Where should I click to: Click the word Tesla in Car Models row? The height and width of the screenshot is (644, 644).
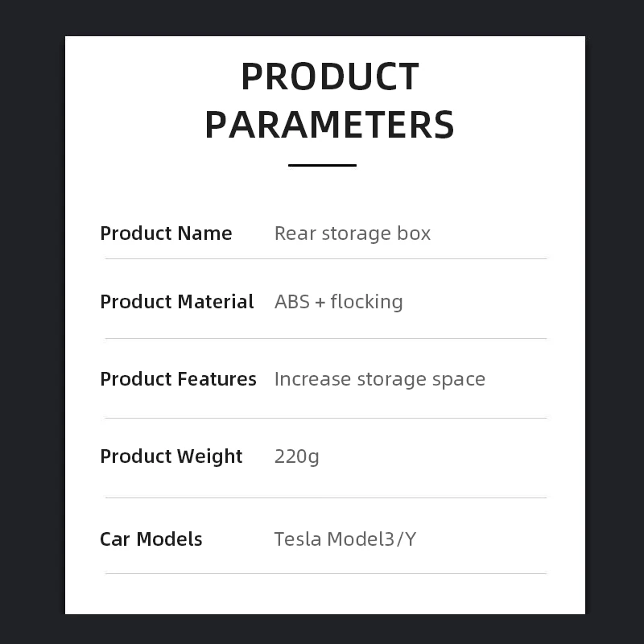tap(297, 539)
